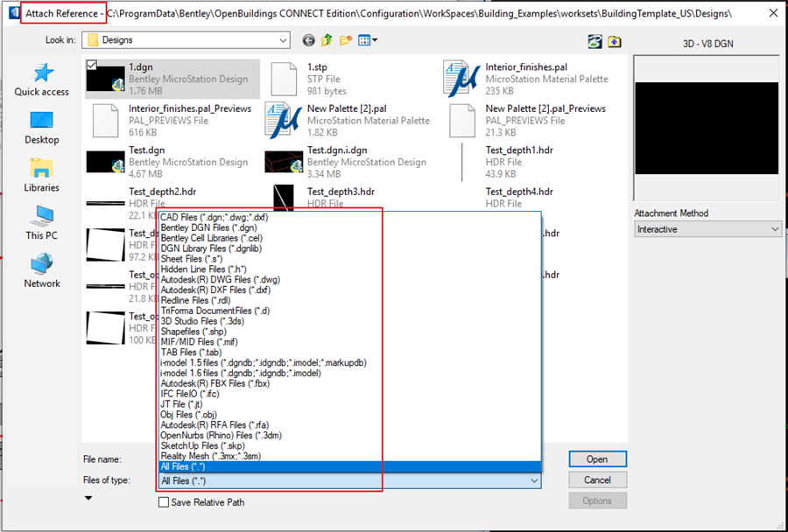Screen dimensions: 788x532
Task: Go back using the back arrow icon
Action: coord(308,40)
